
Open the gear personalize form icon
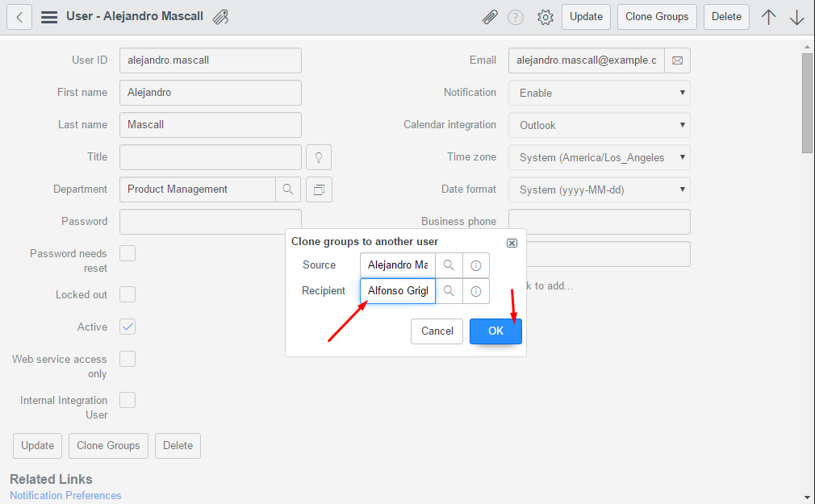pyautogui.click(x=545, y=17)
